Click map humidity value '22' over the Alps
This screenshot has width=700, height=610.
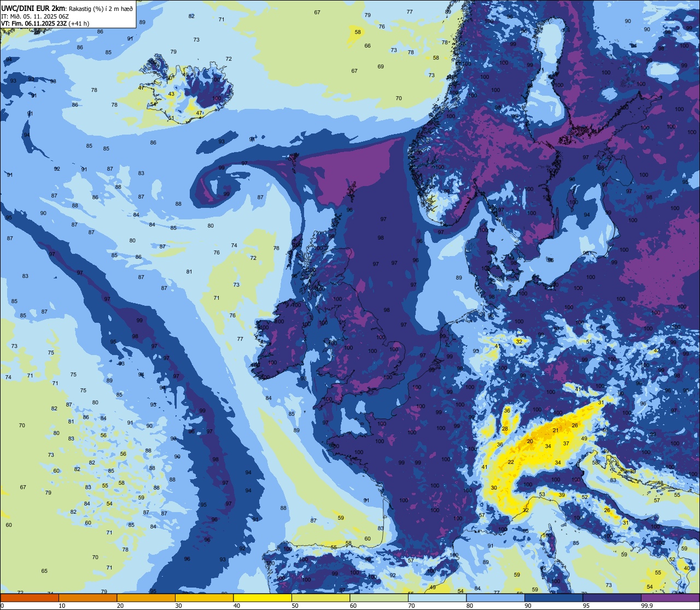tap(511, 462)
